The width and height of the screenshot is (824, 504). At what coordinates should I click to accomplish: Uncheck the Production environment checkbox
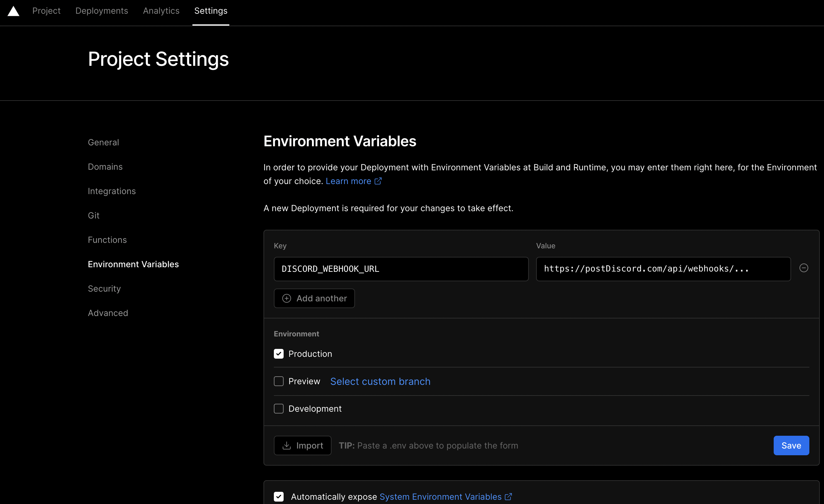tap(278, 354)
